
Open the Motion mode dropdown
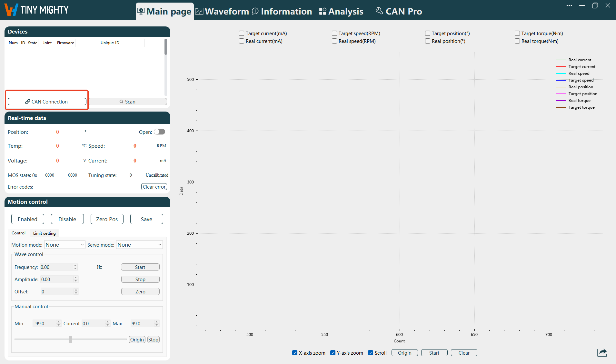[65, 245]
